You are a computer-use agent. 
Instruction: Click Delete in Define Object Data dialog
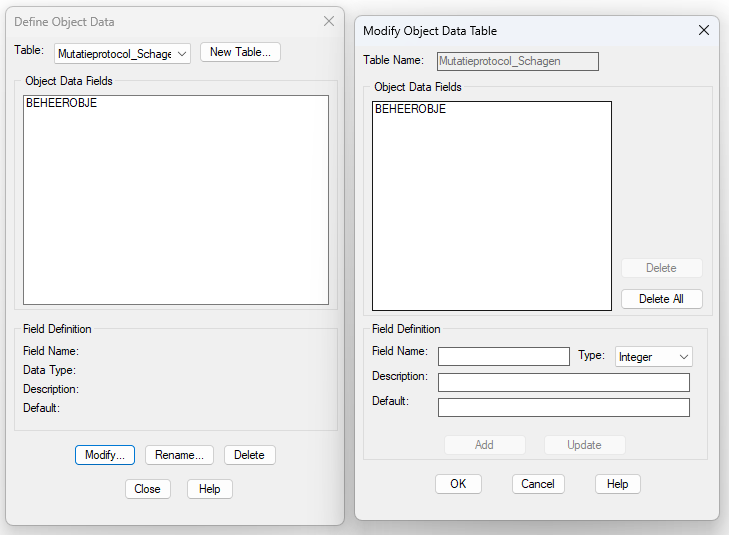[249, 455]
